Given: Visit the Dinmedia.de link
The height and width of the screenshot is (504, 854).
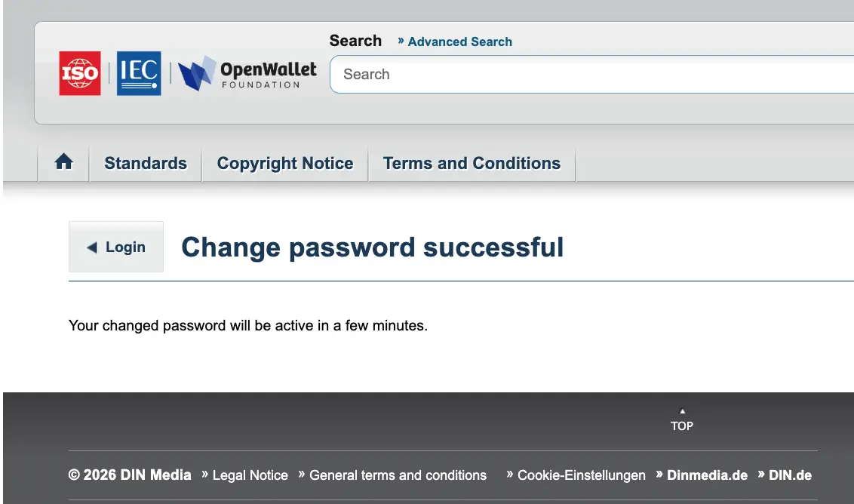Looking at the screenshot, I should [x=707, y=475].
